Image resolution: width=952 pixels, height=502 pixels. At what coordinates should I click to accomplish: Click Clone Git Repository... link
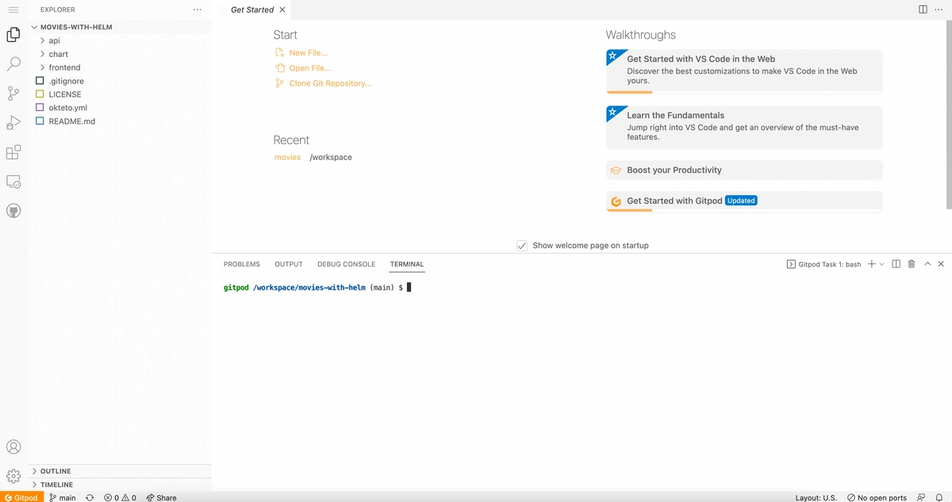click(x=330, y=83)
